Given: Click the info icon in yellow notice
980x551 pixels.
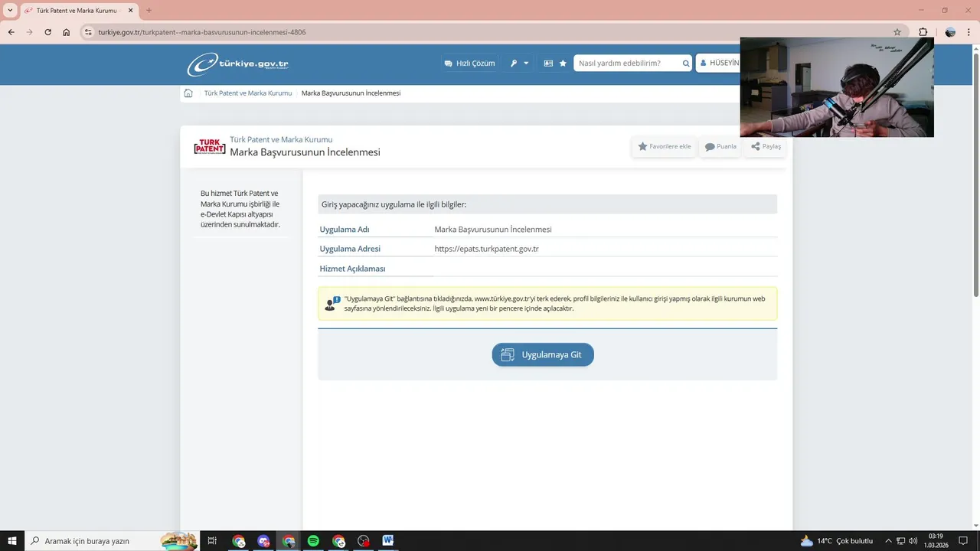Looking at the screenshot, I should point(332,304).
